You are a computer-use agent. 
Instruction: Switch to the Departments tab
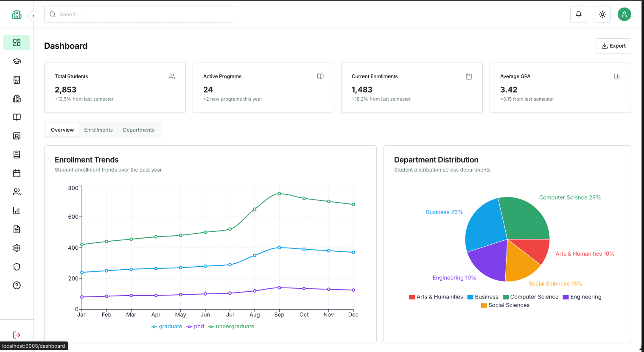pos(139,130)
